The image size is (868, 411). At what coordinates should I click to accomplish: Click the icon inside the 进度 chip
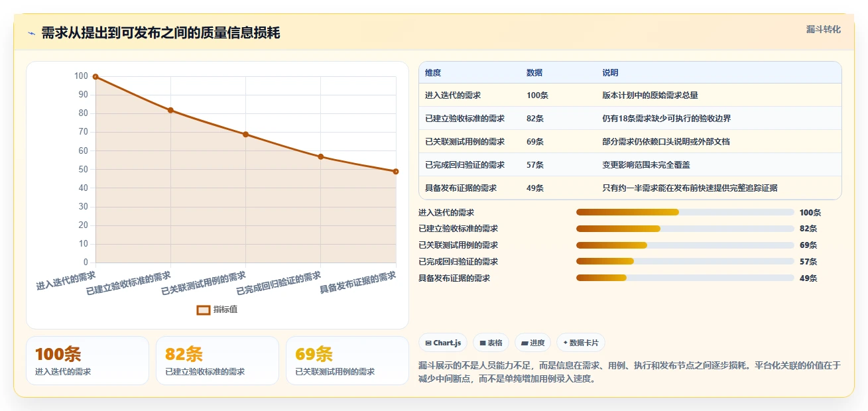(x=525, y=343)
